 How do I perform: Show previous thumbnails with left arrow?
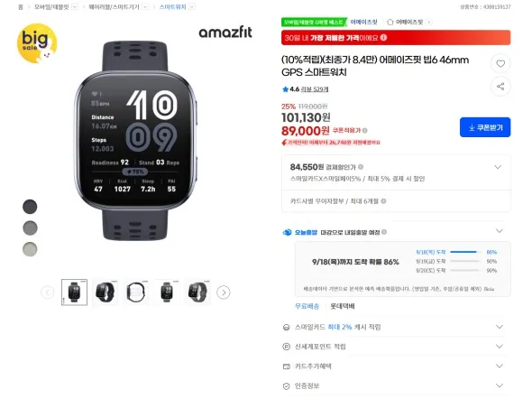[x=48, y=292]
